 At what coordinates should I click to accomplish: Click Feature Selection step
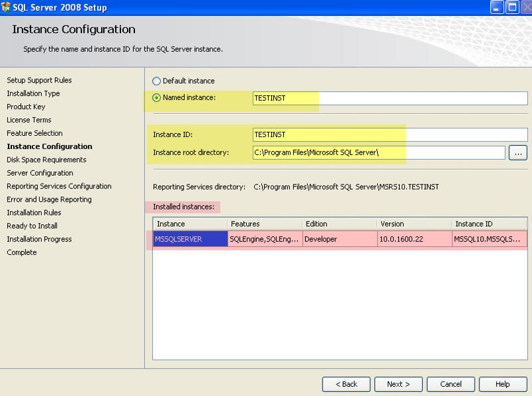(35, 133)
